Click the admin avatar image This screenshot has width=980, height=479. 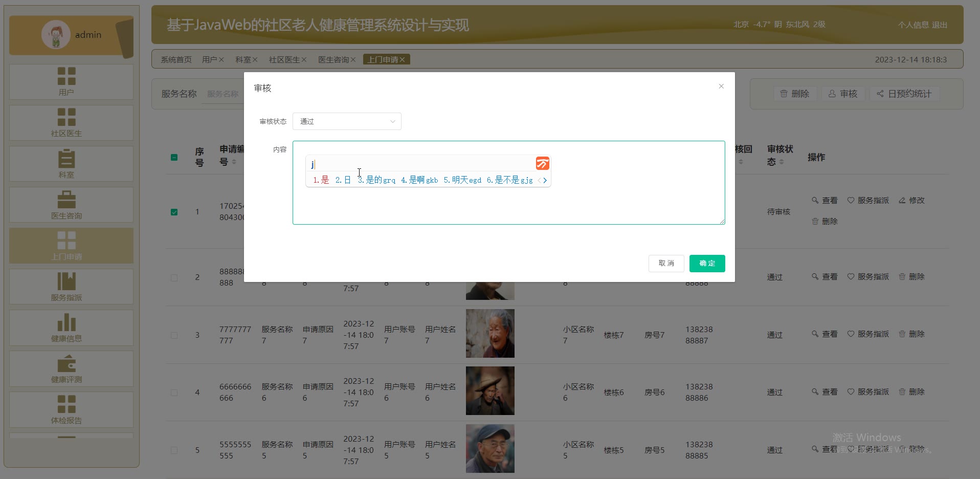(56, 35)
